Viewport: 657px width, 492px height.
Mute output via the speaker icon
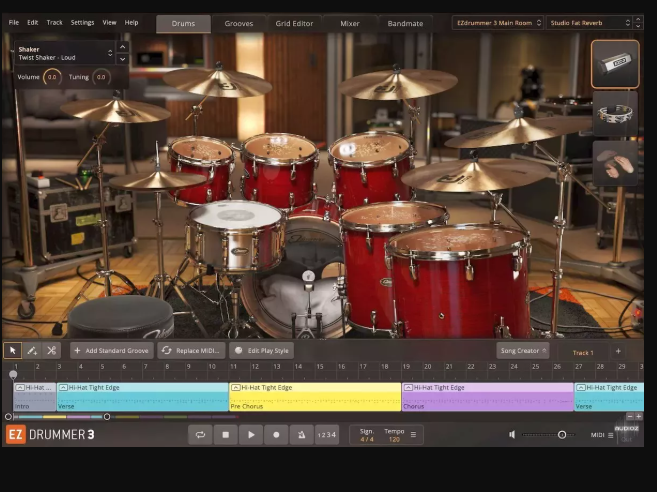click(x=512, y=435)
